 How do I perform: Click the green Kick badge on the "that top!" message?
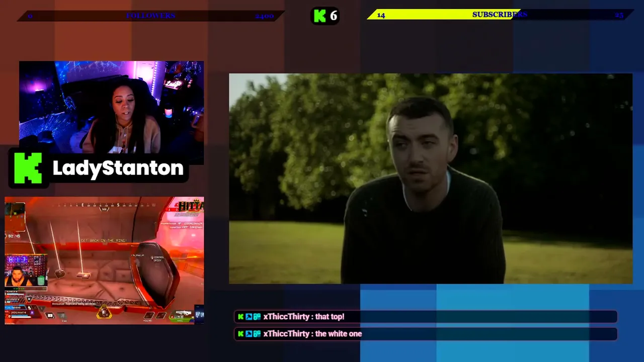pyautogui.click(x=240, y=317)
